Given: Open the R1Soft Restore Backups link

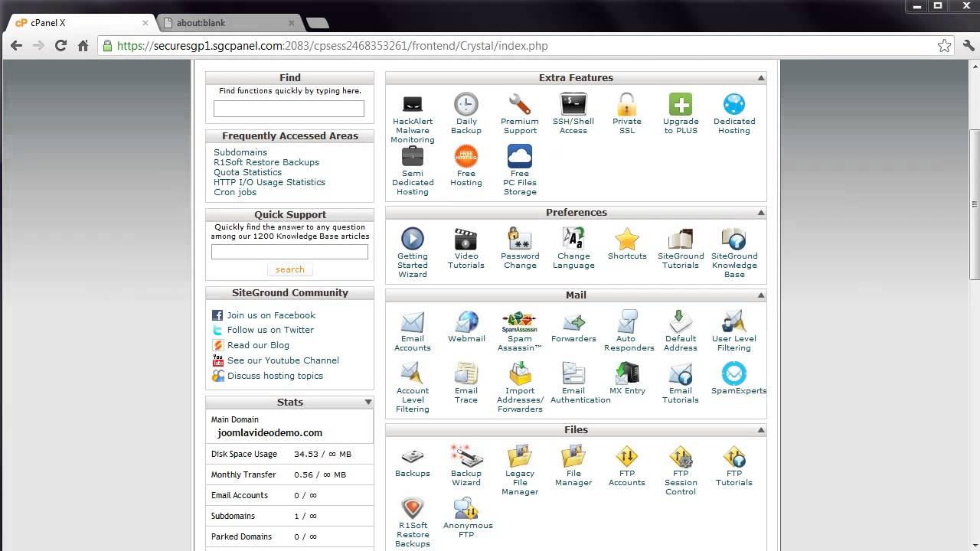Looking at the screenshot, I should point(266,162).
